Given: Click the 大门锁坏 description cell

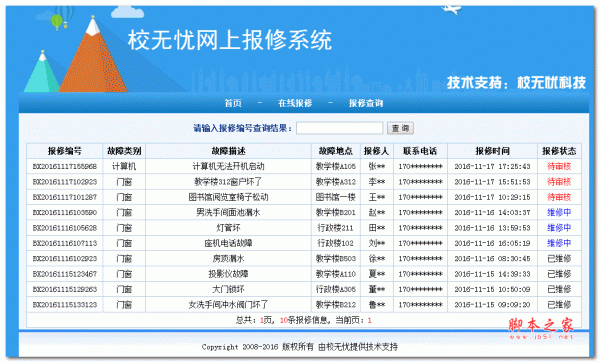Looking at the screenshot, I should tap(228, 289).
